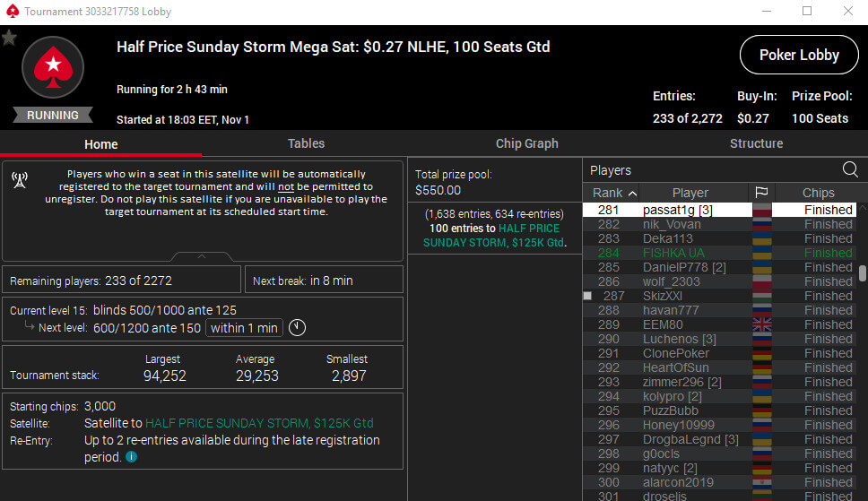Click the RUNNING status badge
This screenshot has width=868, height=501.
click(x=53, y=115)
